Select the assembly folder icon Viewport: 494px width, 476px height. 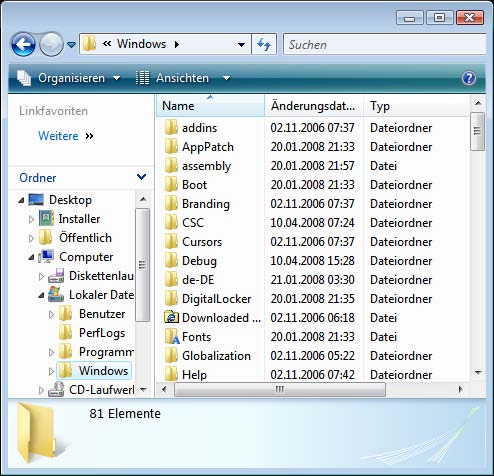pos(171,165)
